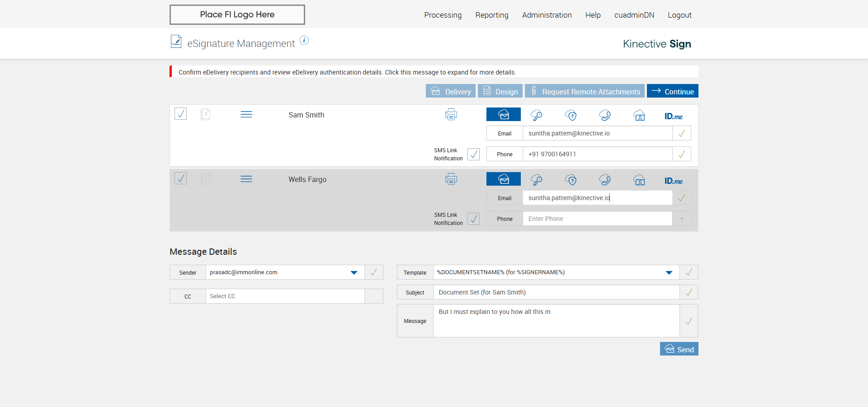Open the Select CC field
The width and height of the screenshot is (868, 407).
[x=285, y=296]
